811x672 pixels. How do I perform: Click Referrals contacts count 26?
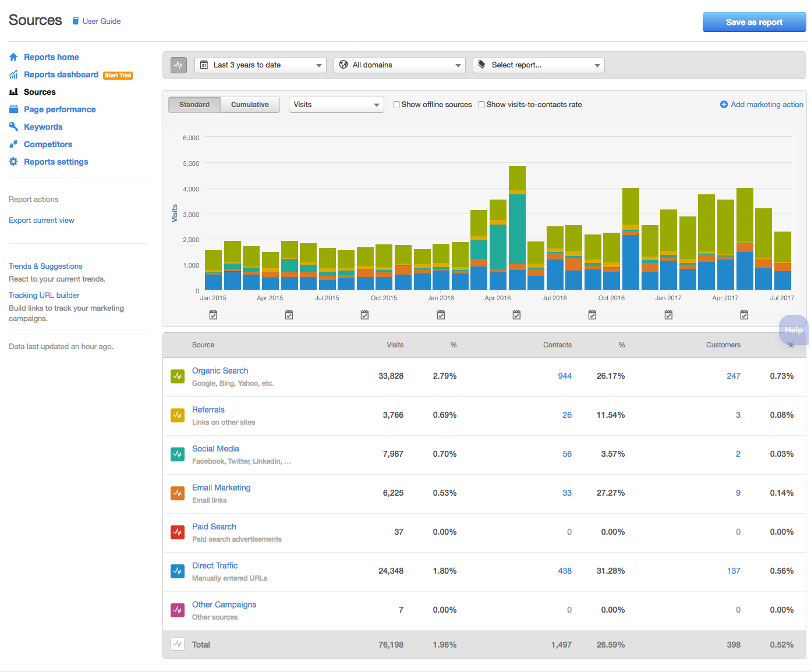567,415
